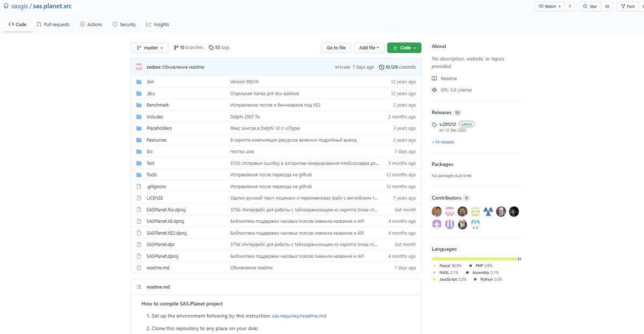Click the repository book icon beside sasgis
This screenshot has height=334, width=644.
[x=5, y=6]
